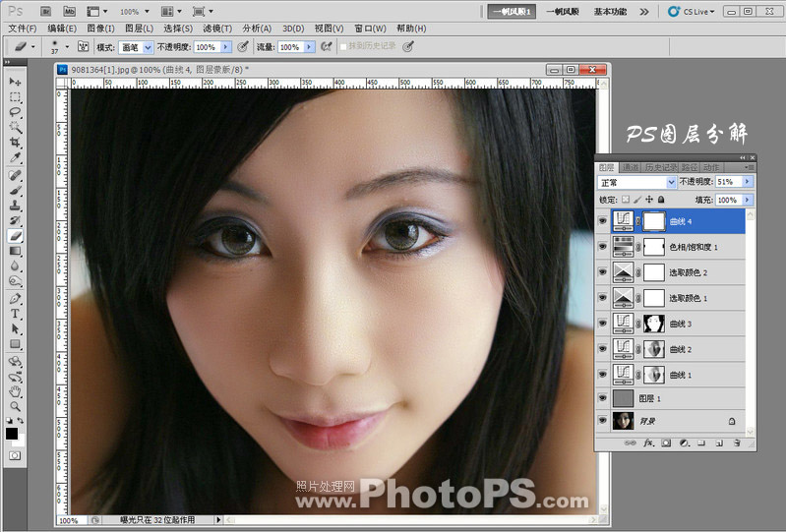Select the Path Selection tool
This screenshot has height=532, width=786.
(15, 329)
